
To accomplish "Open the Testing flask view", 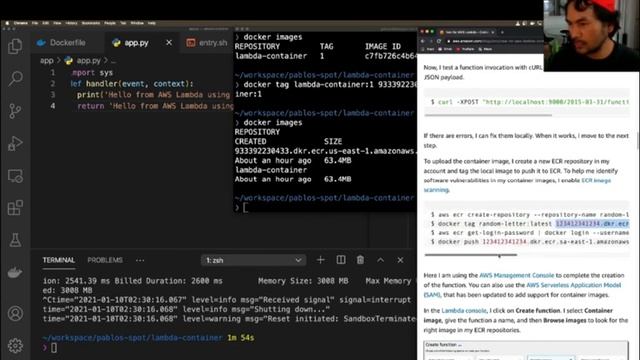I will (15, 240).
